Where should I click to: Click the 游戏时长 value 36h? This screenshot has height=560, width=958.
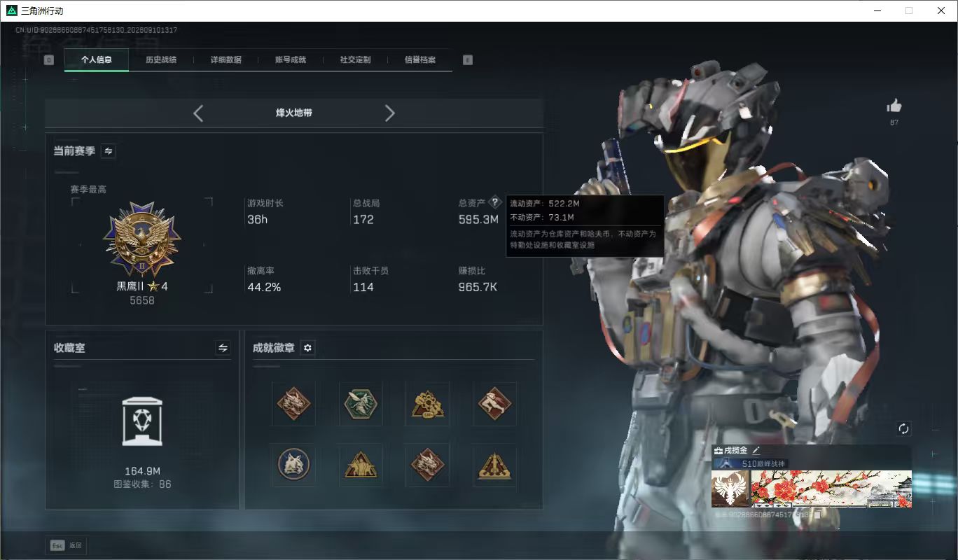(x=258, y=220)
